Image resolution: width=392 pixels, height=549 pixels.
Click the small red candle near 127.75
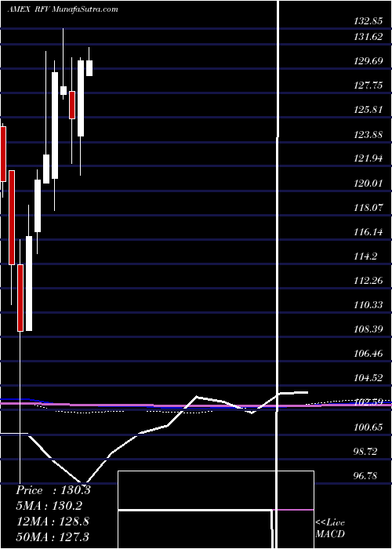click(x=72, y=105)
